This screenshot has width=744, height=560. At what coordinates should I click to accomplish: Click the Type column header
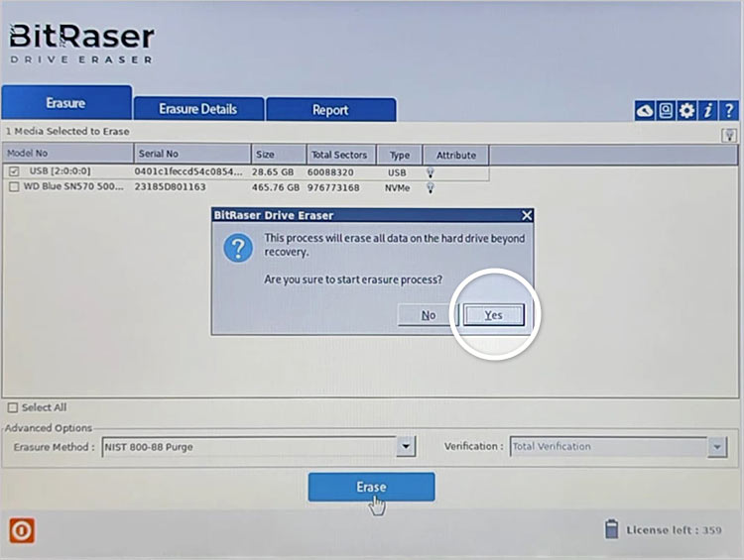coord(399,155)
